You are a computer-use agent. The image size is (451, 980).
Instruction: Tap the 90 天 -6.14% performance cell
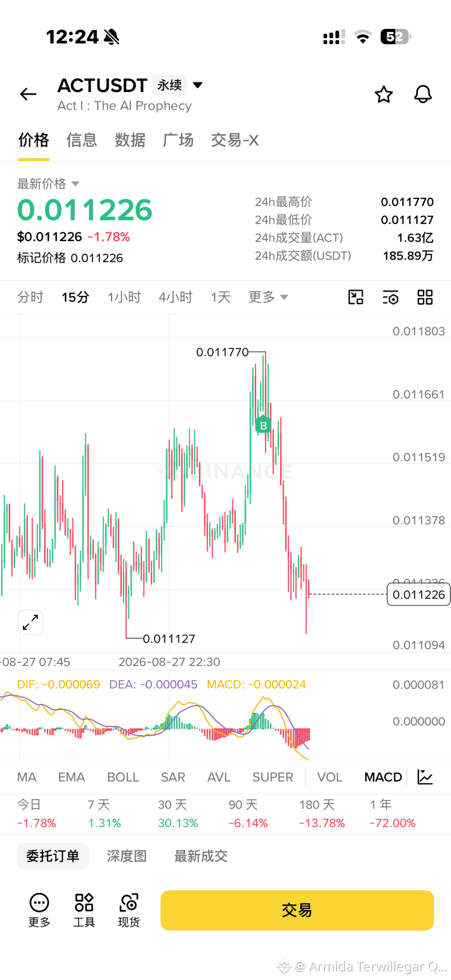(248, 813)
